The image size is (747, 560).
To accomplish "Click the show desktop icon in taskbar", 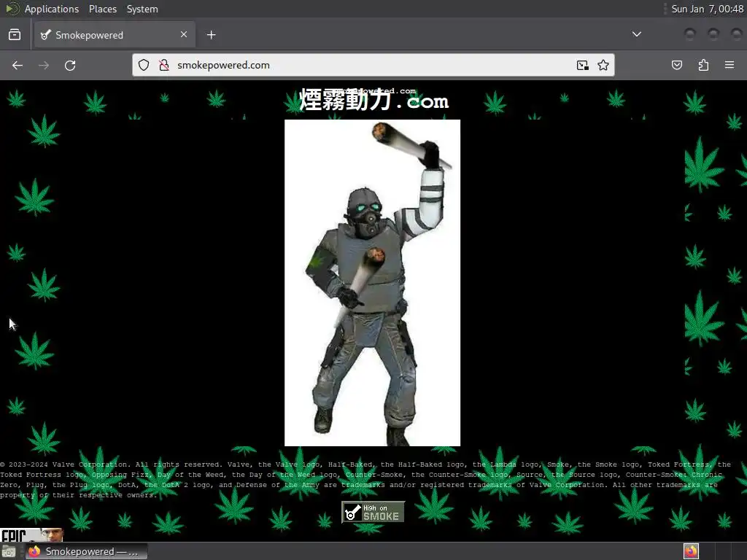I will tap(9, 552).
